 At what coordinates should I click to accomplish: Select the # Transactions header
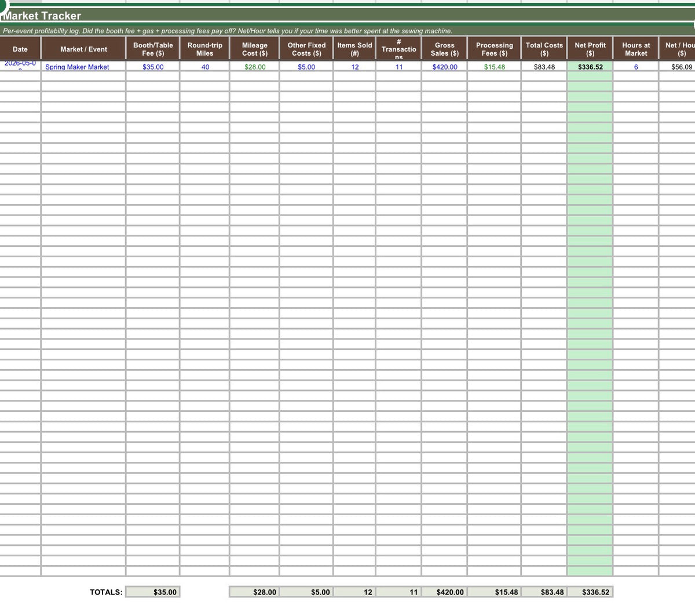399,49
